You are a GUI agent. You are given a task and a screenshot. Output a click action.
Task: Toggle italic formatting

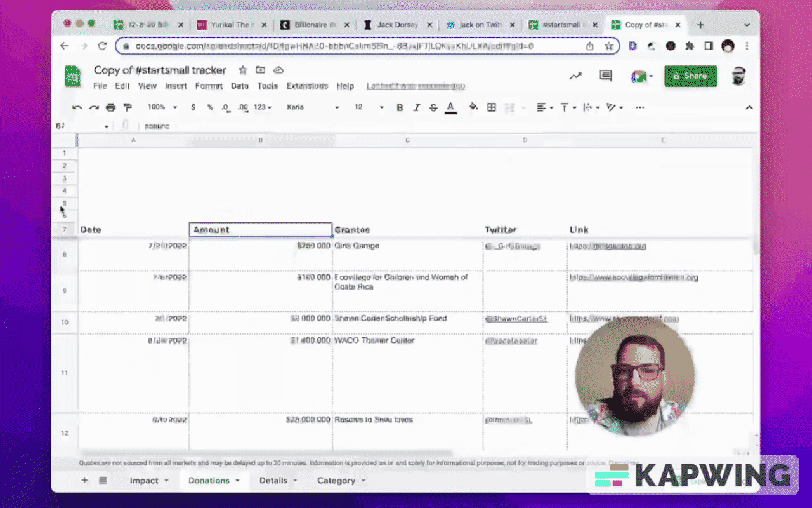pos(417,107)
